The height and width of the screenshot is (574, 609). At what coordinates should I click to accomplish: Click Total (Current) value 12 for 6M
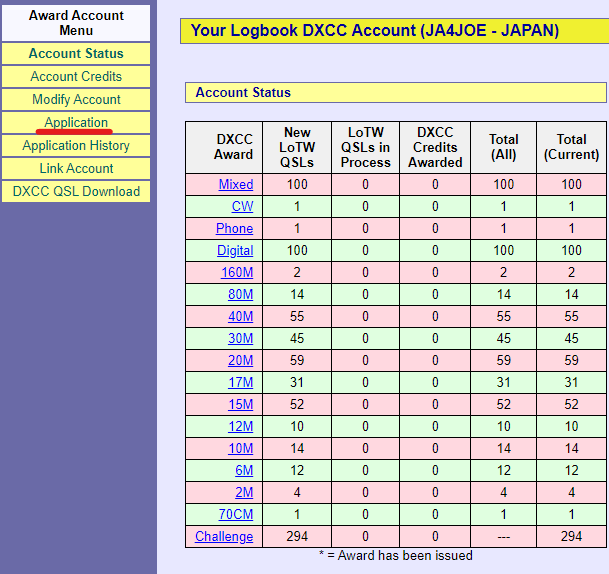(571, 470)
